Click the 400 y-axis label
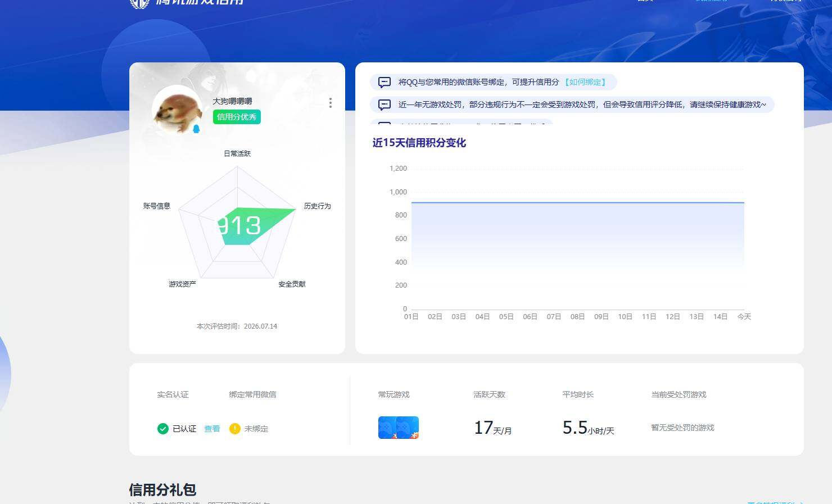The width and height of the screenshot is (832, 504). tap(401, 262)
